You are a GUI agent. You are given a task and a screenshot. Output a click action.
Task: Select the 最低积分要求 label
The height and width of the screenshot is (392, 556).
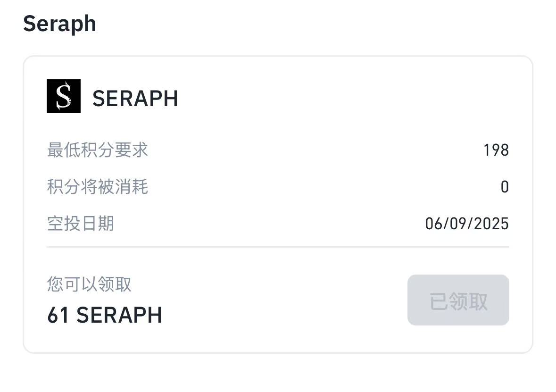click(98, 150)
